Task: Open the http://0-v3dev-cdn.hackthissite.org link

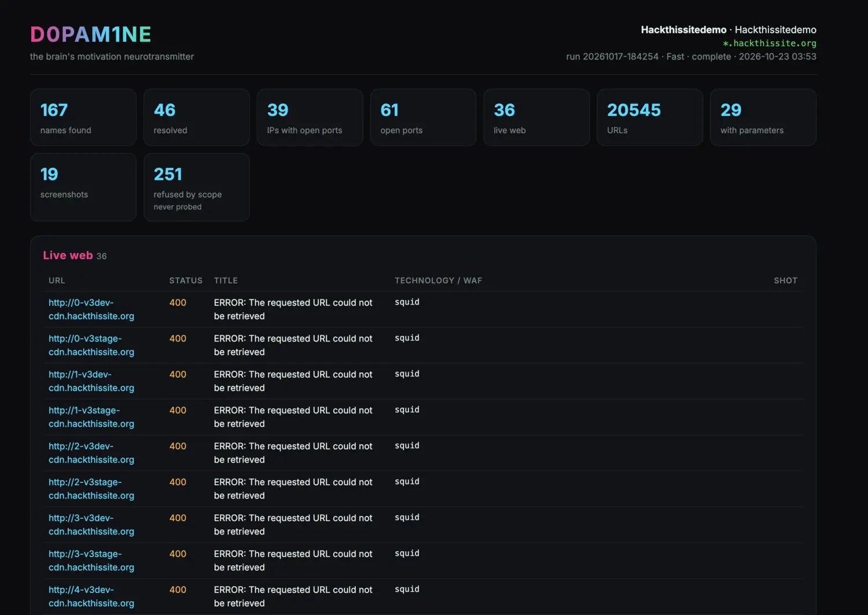Action: pos(91,309)
